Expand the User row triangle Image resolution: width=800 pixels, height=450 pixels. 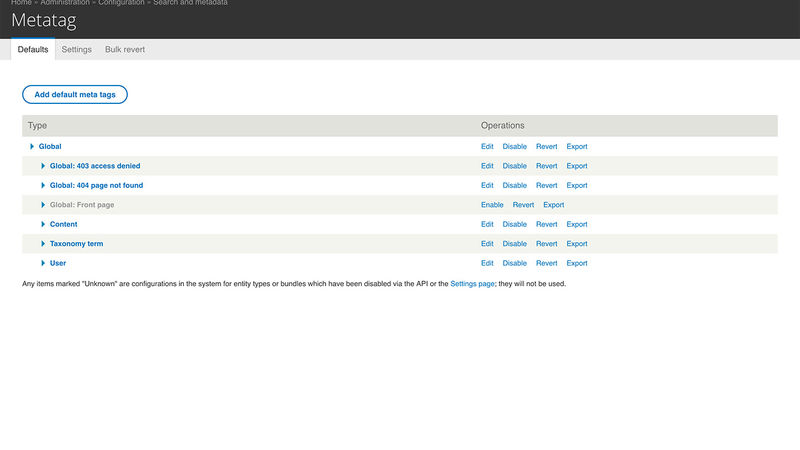pyautogui.click(x=43, y=263)
